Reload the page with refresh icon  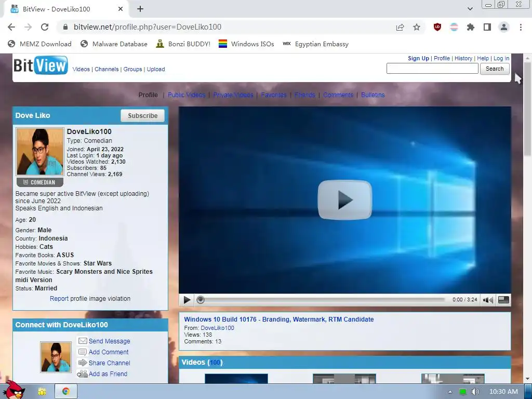pyautogui.click(x=45, y=27)
